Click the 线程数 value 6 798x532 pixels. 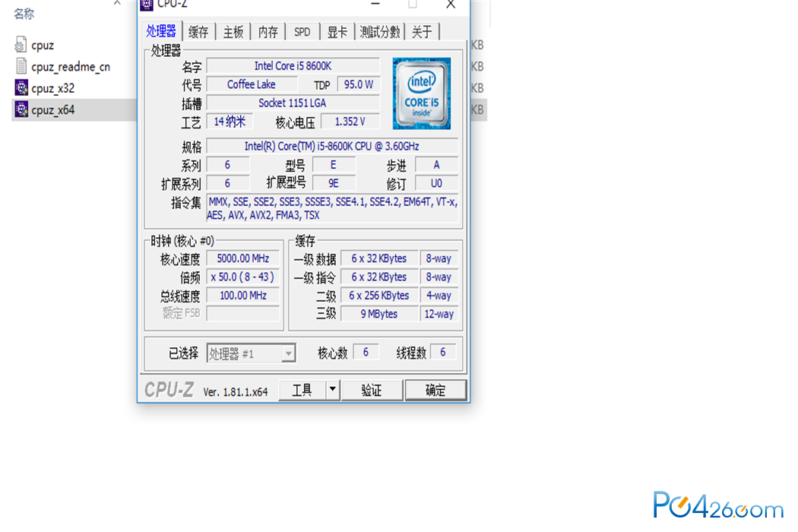tap(443, 353)
